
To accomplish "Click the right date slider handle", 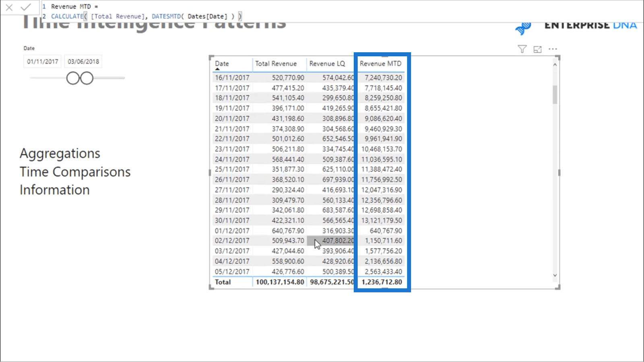I will click(x=87, y=78).
